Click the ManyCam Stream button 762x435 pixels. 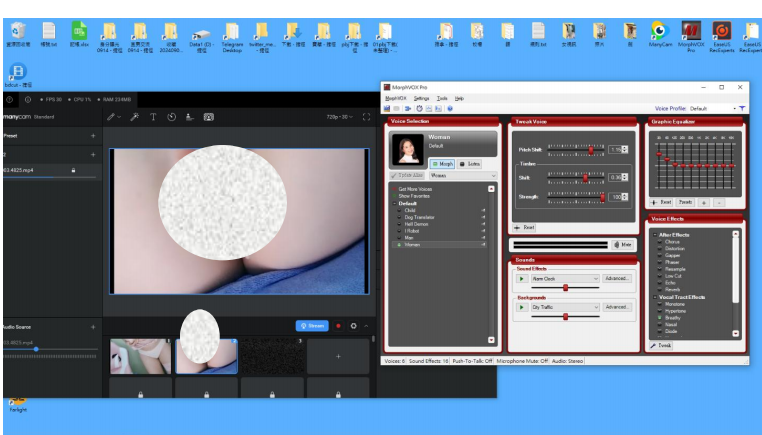tap(312, 326)
